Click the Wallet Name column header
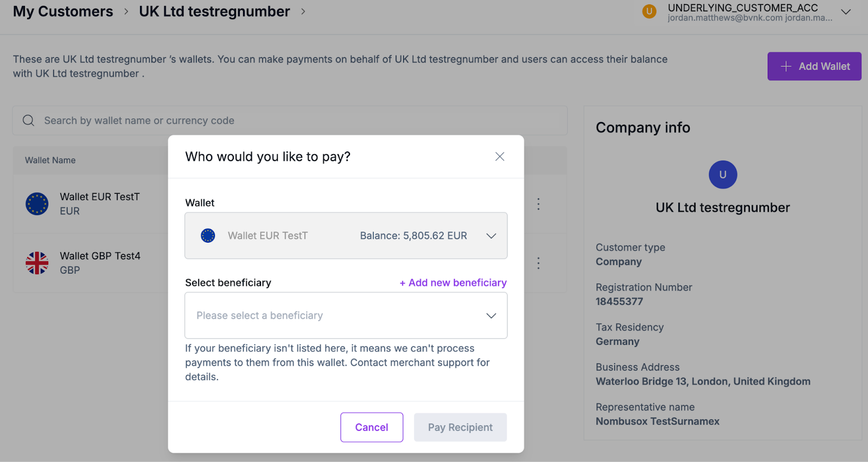This screenshot has height=462, width=868. pos(50,160)
